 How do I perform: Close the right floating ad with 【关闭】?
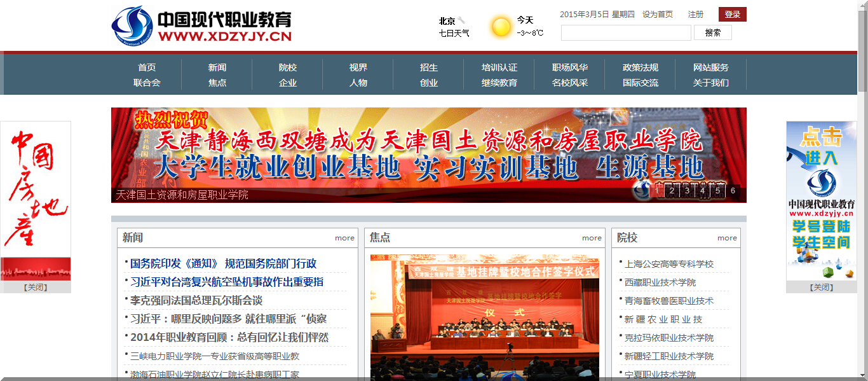(821, 287)
